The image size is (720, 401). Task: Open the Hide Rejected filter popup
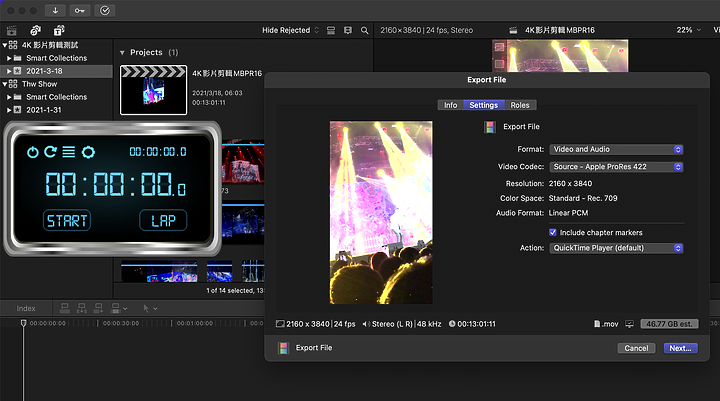290,30
